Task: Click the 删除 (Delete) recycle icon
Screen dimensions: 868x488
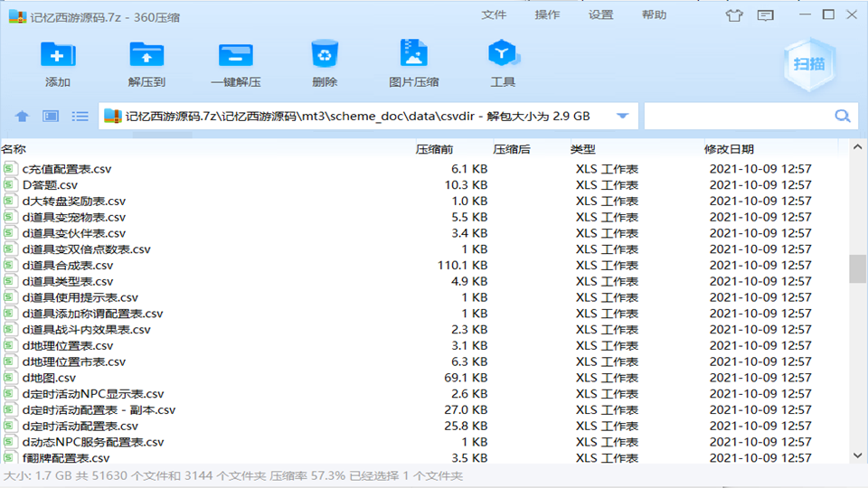Action: [x=324, y=56]
